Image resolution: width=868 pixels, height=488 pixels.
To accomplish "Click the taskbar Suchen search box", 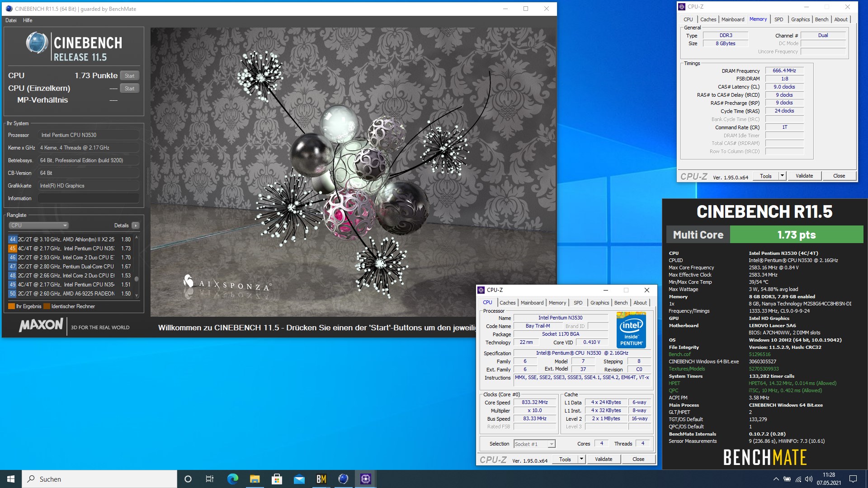I will (x=99, y=479).
